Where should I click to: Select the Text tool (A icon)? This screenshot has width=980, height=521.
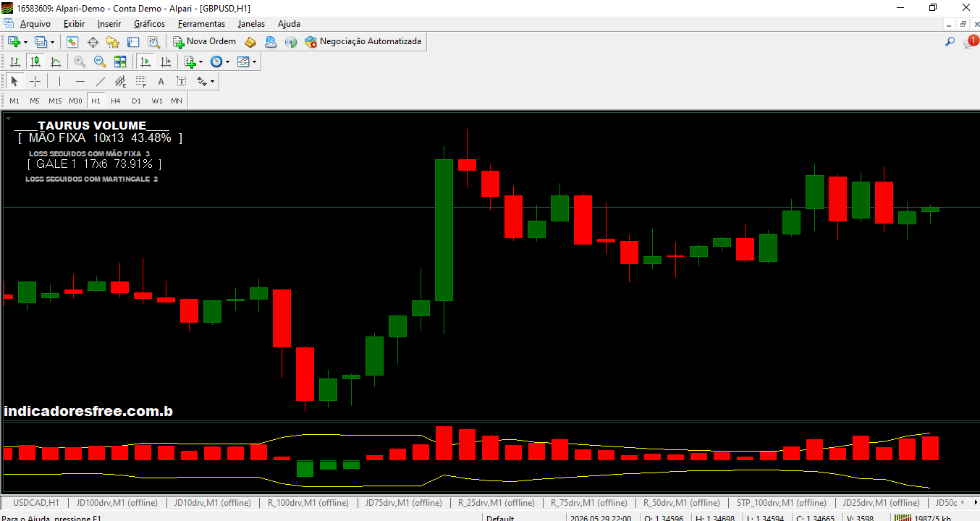point(161,82)
